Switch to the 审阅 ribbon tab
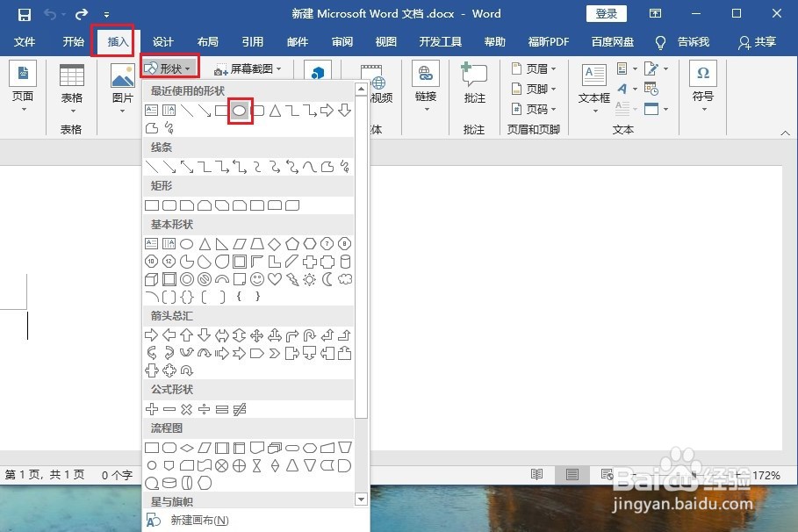The height and width of the screenshot is (532, 798). coord(341,41)
